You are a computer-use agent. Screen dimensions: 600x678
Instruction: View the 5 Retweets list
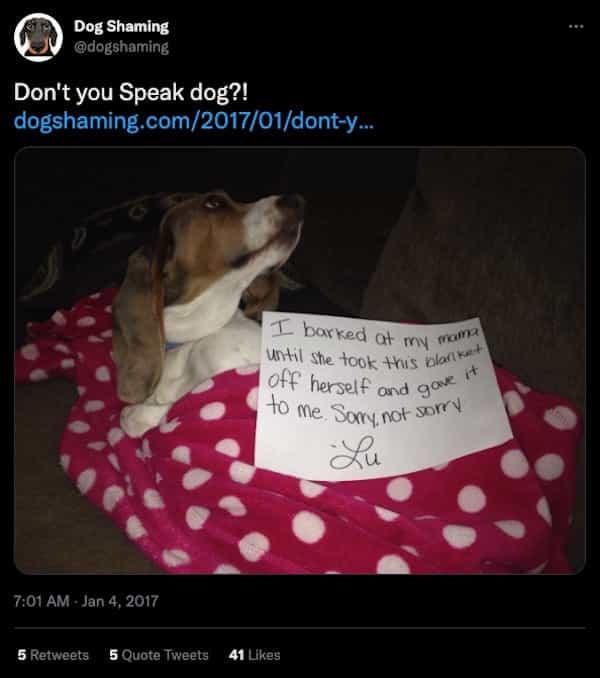[x=53, y=655]
